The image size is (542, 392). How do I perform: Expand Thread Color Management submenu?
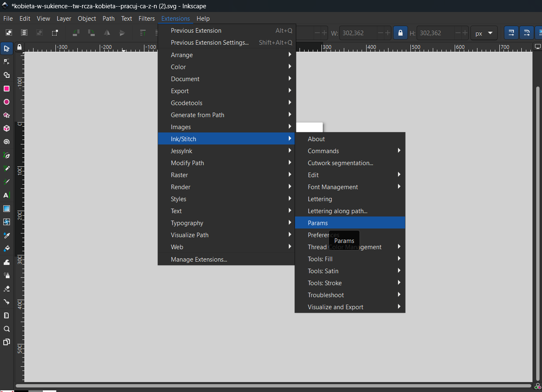(350, 247)
